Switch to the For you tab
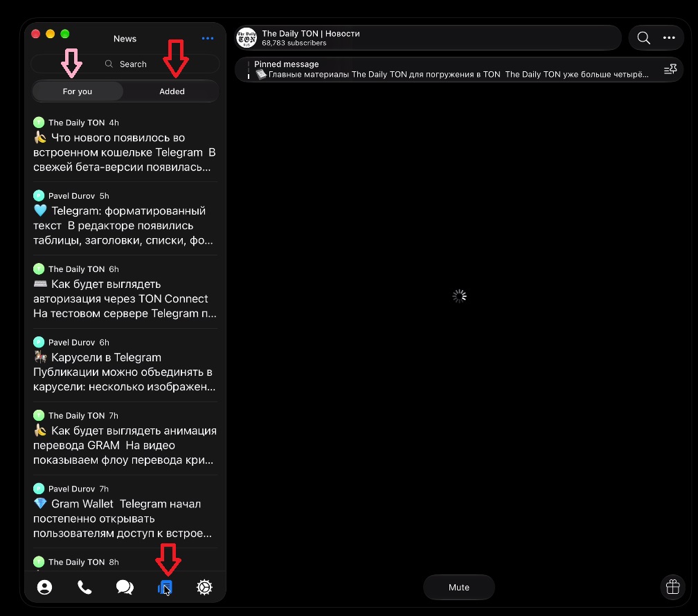 (78, 91)
